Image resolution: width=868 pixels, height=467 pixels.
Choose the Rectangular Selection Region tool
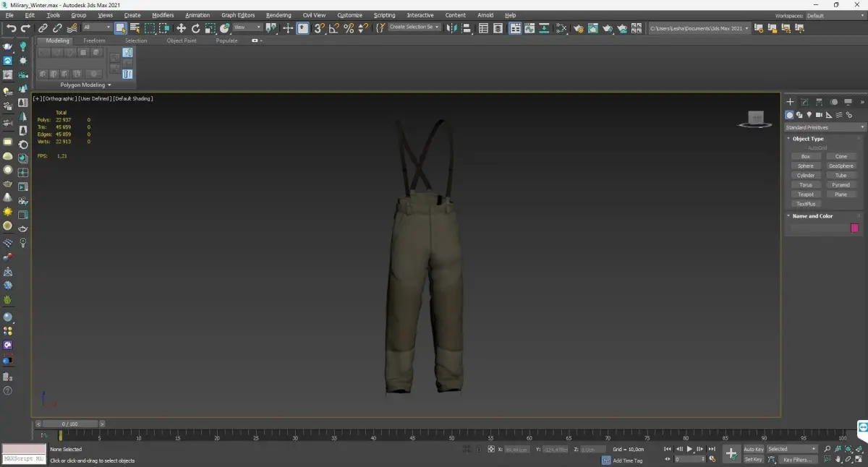click(150, 28)
